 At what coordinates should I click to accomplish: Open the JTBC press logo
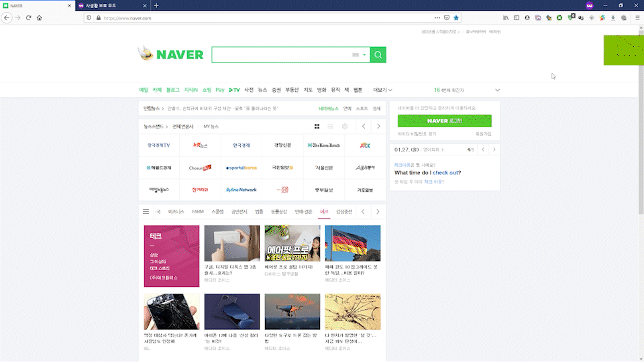pos(365,145)
